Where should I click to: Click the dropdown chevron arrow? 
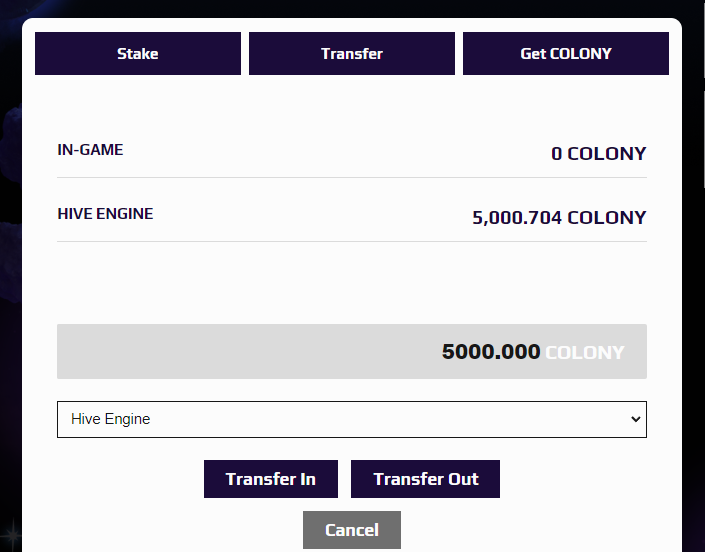click(635, 419)
